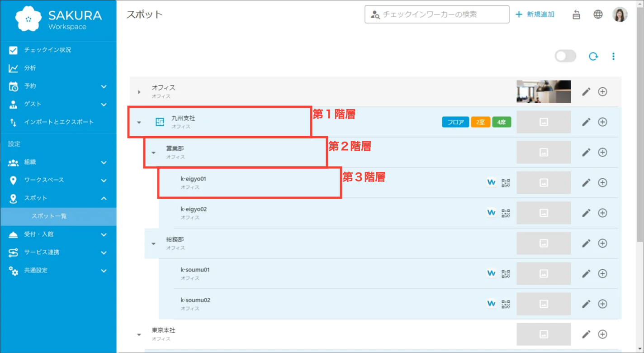Open チェックイン状況 in the sidebar
The image size is (644, 353).
47,50
